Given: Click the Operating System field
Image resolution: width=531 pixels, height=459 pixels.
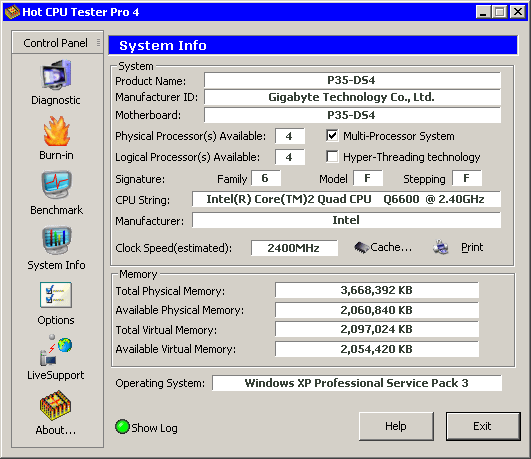Looking at the screenshot, I should coord(357,383).
